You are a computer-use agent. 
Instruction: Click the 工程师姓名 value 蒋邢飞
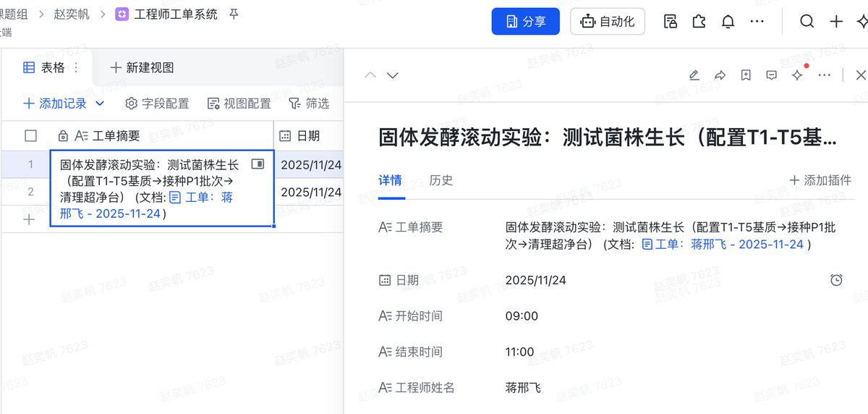523,388
